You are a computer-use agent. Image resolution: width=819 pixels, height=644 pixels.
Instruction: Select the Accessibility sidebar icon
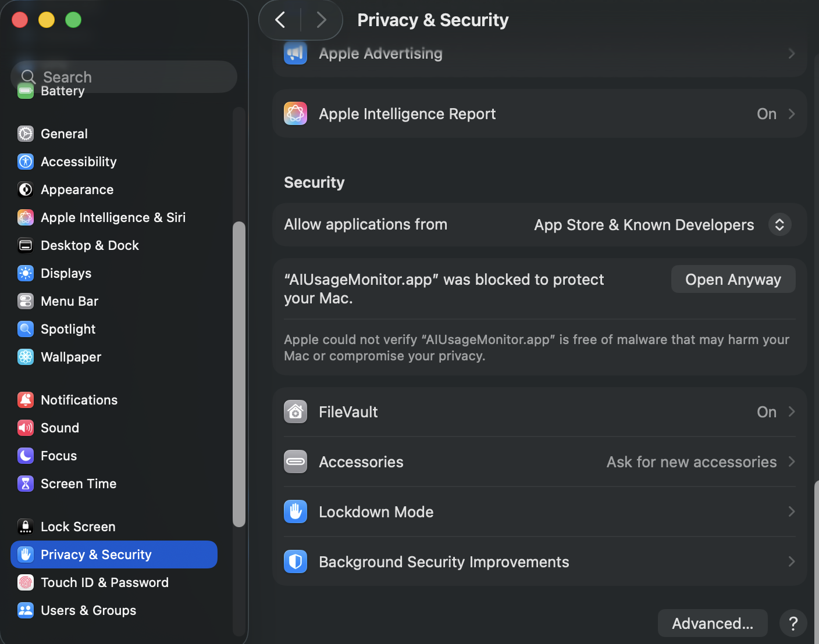26,162
